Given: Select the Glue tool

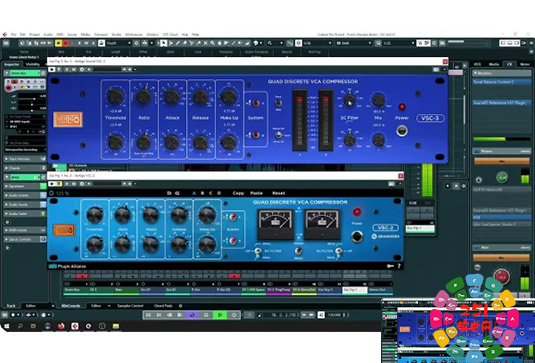Looking at the screenshot, I should (x=199, y=43).
